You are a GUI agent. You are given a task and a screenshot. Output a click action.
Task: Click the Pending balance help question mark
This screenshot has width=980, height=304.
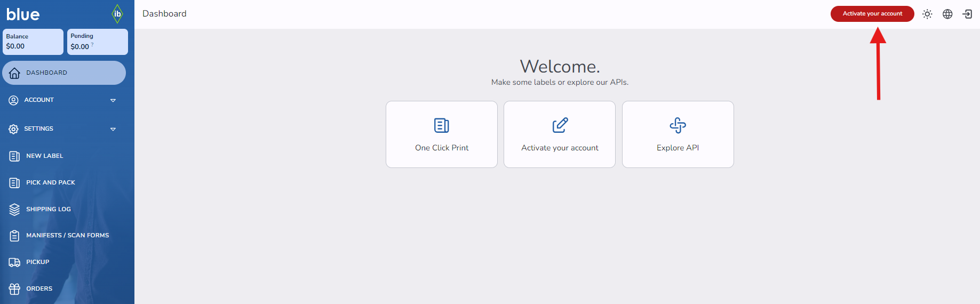tap(92, 45)
